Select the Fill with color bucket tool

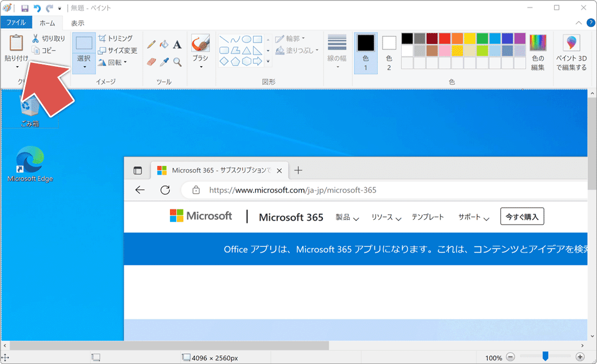click(163, 44)
